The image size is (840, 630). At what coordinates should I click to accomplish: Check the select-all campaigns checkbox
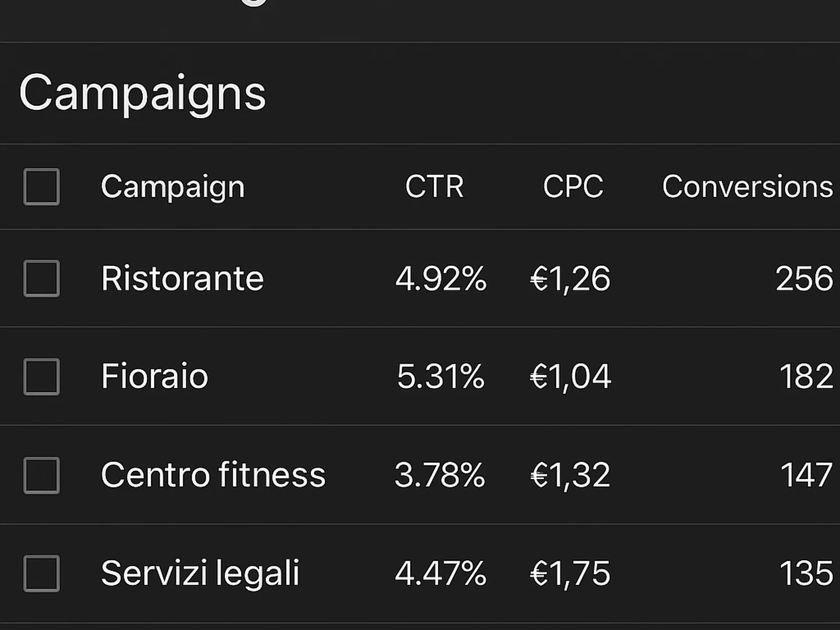click(x=41, y=187)
